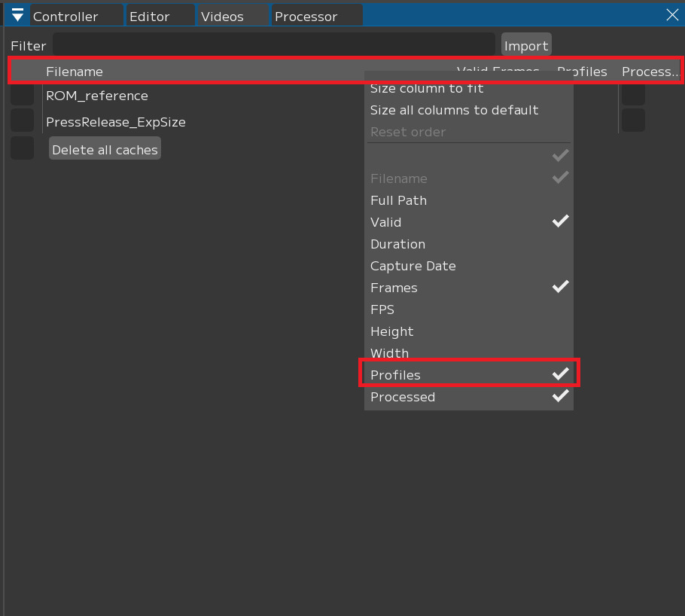Choose Size column to fit in context menu

427,89
